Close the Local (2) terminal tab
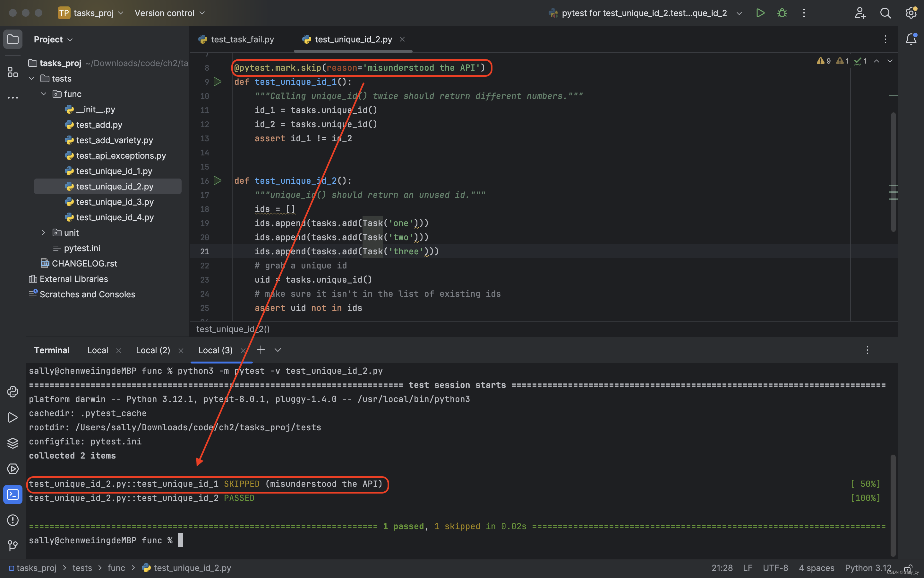The image size is (924, 578). pos(181,351)
